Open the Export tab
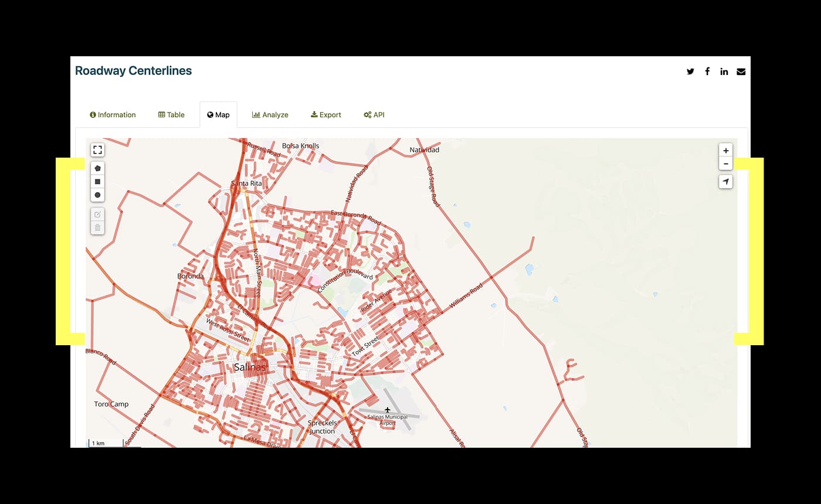 click(326, 115)
